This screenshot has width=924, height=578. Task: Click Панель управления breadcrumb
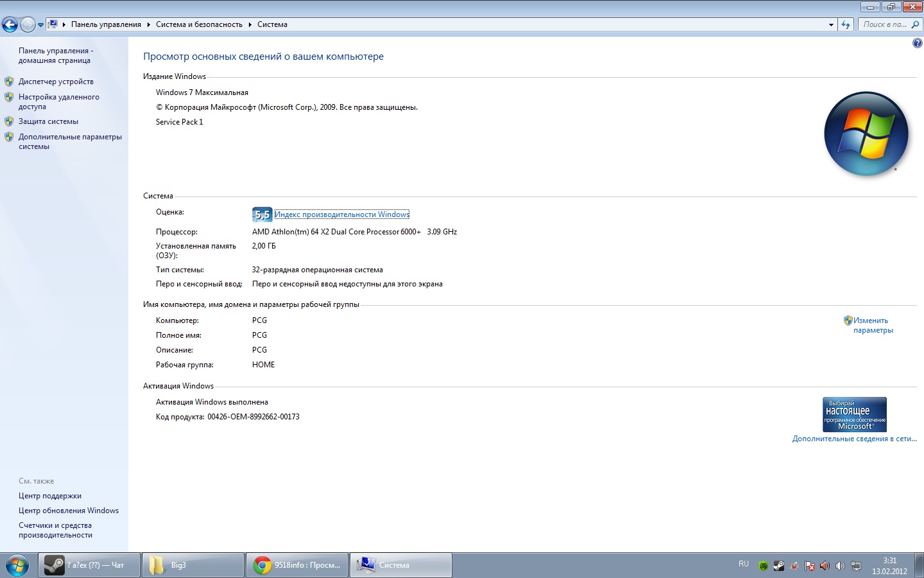[x=106, y=24]
